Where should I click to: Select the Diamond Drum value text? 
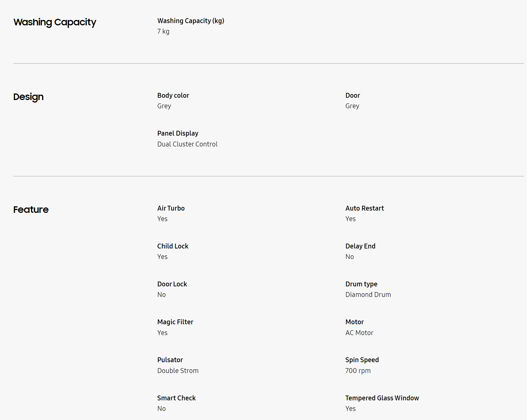click(x=368, y=295)
